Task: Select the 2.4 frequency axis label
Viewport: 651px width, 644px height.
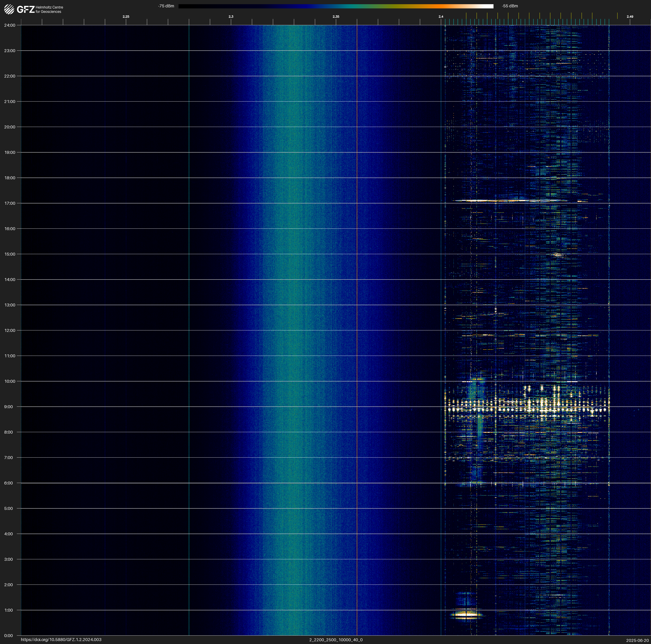Action: click(x=441, y=17)
